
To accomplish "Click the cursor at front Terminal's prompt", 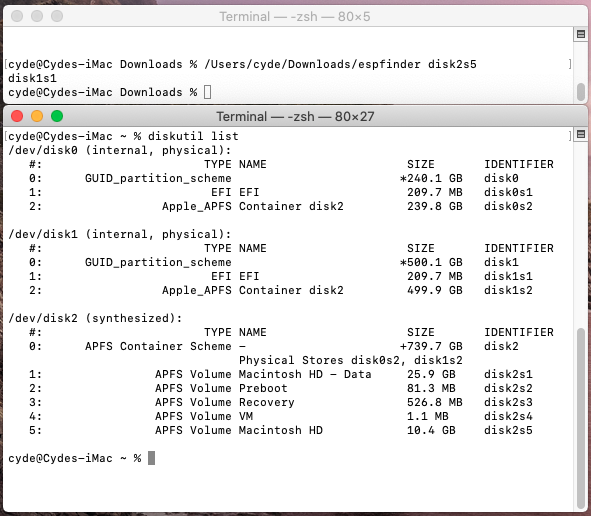I will click(151, 458).
